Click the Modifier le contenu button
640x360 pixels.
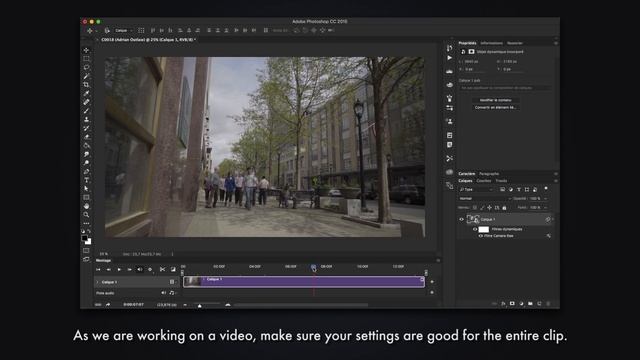click(x=495, y=100)
